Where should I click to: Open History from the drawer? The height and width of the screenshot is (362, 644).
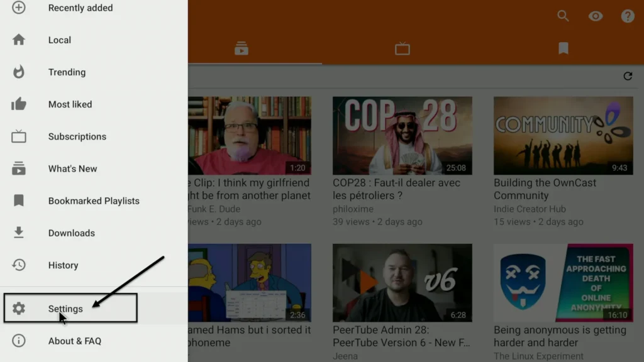[x=94, y=265]
